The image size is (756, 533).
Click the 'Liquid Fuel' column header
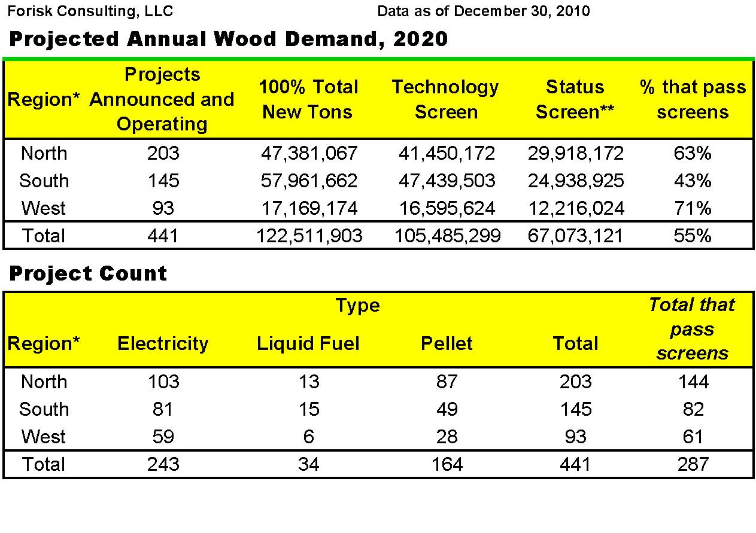[x=308, y=343]
